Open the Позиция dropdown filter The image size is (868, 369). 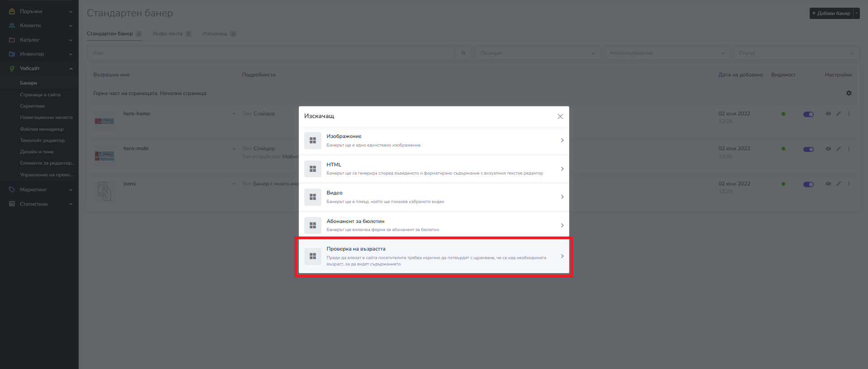[x=537, y=53]
